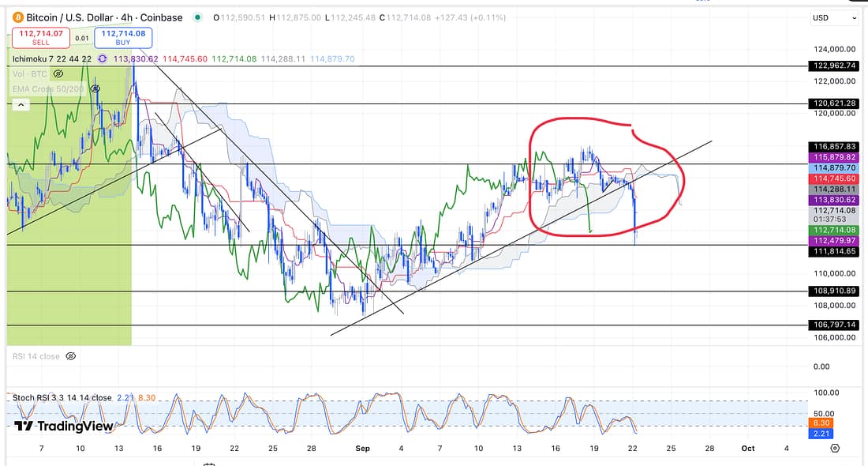Collapse the indicator legend with arrow
Viewport: 868px width, 466px height.
pyautogui.click(x=21, y=104)
